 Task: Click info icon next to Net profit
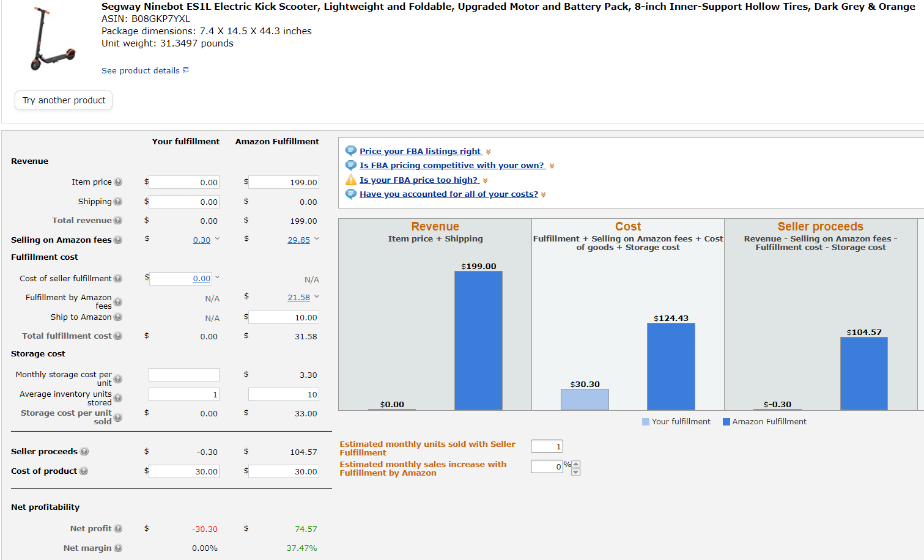(x=118, y=529)
